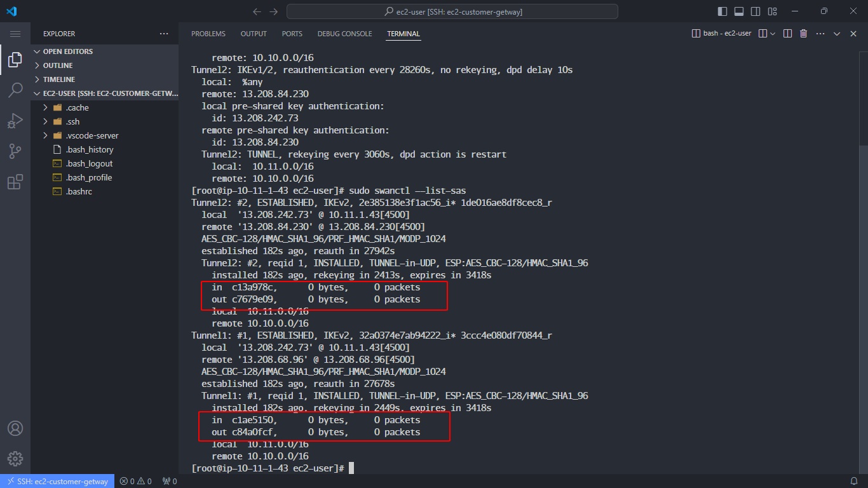The height and width of the screenshot is (488, 868).
Task: Select the Explorer icon in Activity Bar
Action: click(x=15, y=60)
